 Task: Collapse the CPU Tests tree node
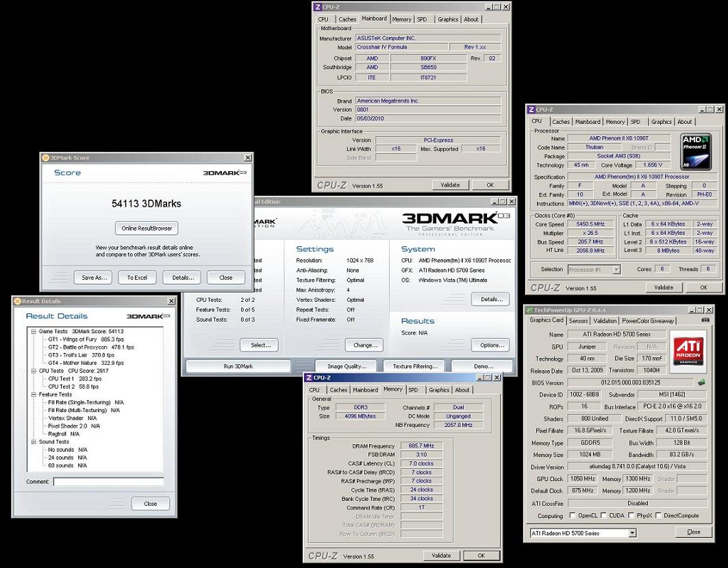point(34,371)
